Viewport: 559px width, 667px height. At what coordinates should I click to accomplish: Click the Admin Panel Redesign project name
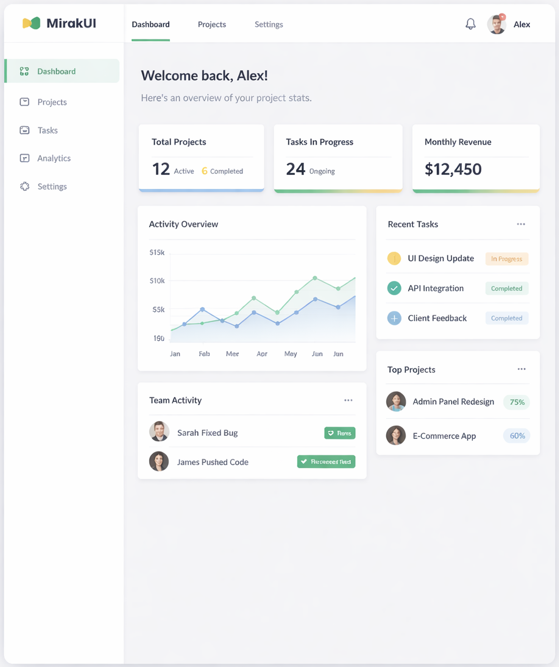[453, 402]
